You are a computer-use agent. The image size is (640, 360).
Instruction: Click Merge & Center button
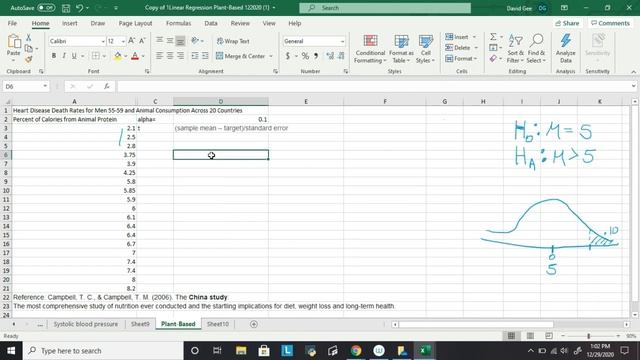tap(240, 56)
